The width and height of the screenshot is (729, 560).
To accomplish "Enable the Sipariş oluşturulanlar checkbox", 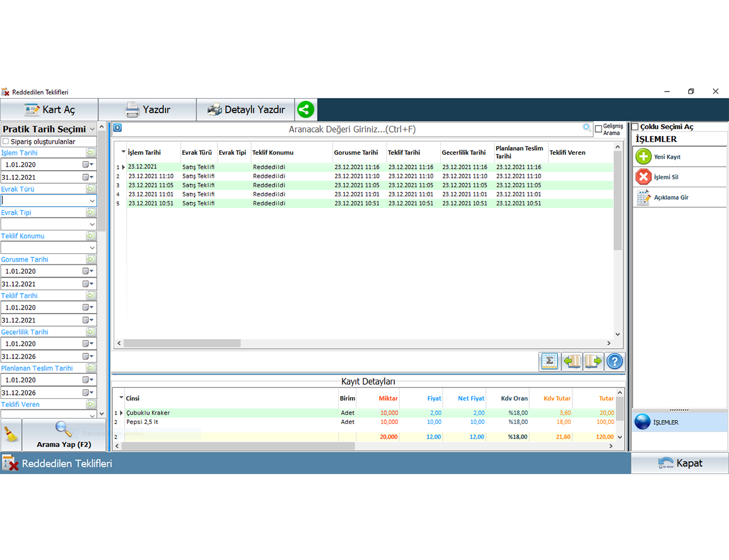I will click(x=6, y=142).
